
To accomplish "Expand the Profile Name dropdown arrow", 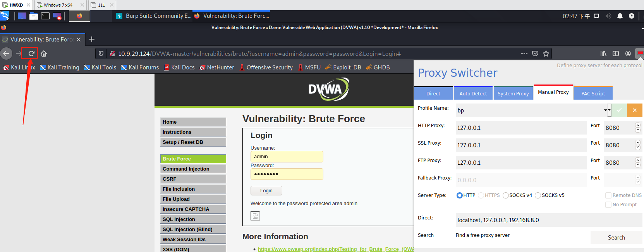I will [x=607, y=110].
